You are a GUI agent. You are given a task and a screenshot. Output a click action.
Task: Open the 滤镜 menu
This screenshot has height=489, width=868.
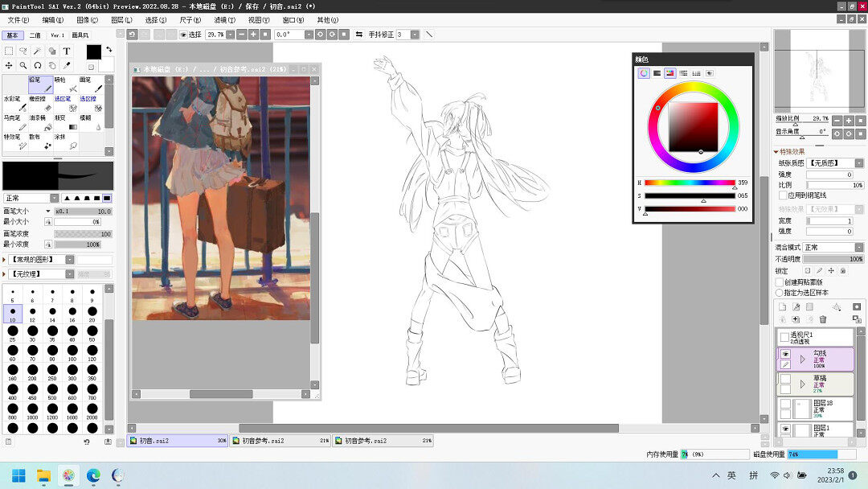click(225, 19)
